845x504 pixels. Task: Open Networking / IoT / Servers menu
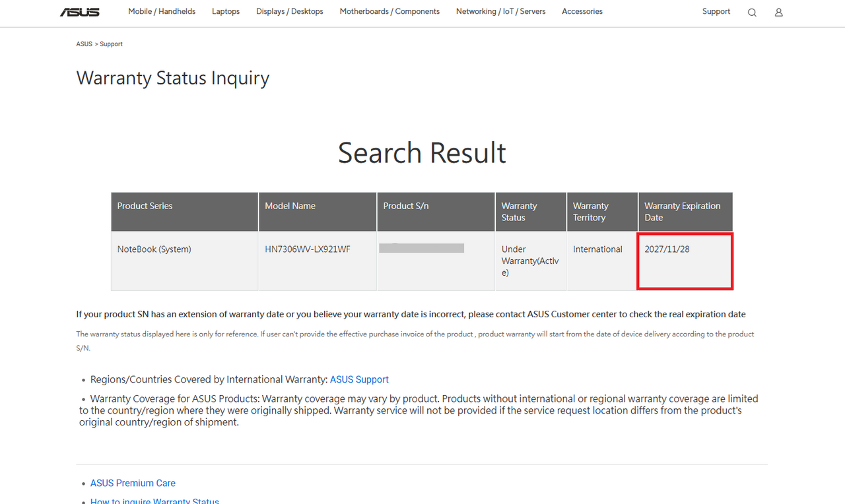pos(501,11)
